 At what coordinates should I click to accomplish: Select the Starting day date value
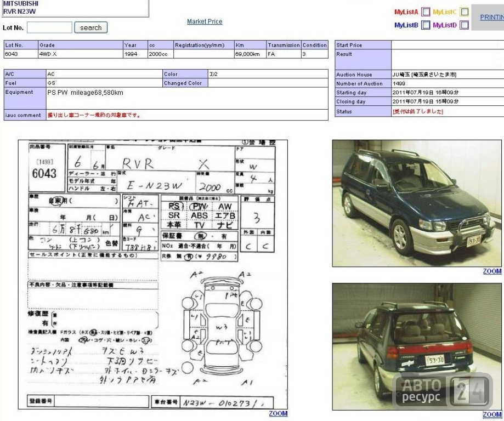[x=425, y=93]
